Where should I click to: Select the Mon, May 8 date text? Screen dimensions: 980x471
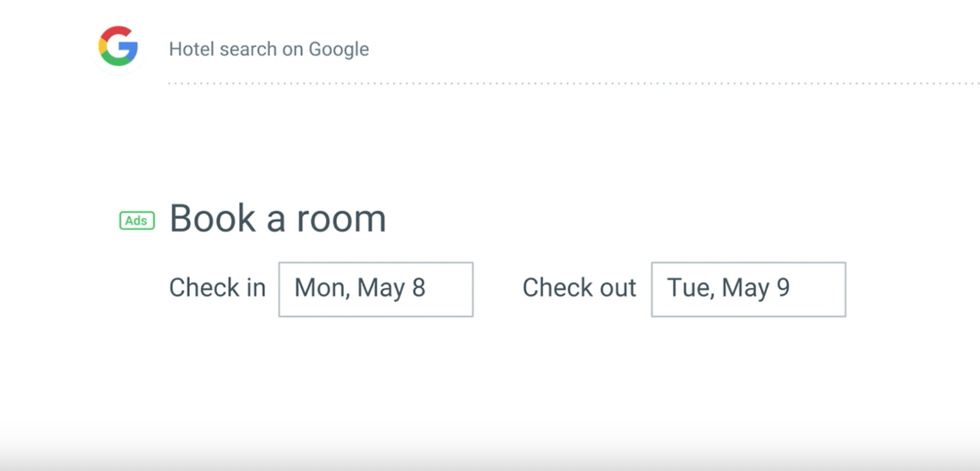tap(360, 288)
